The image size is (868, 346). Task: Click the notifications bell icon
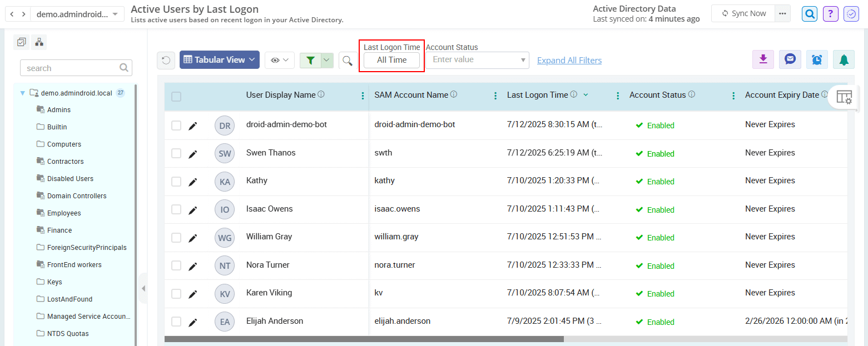(x=844, y=59)
